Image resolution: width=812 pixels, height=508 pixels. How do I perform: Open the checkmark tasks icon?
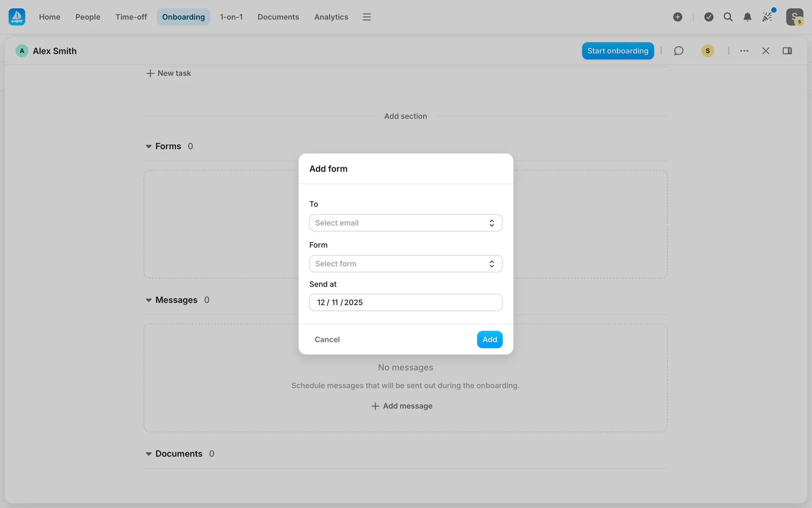709,17
